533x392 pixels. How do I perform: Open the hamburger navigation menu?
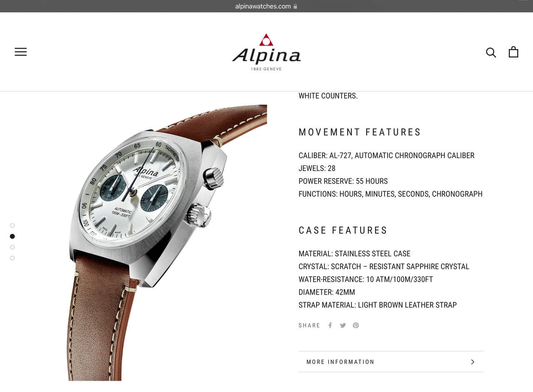tap(21, 52)
